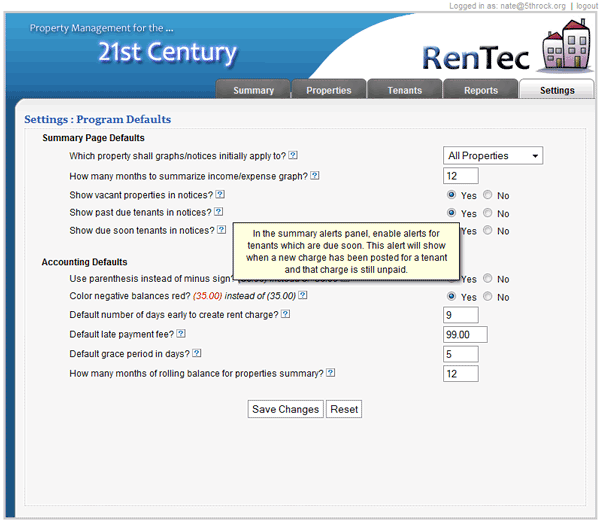Screen dimensions: 600x523
Task: Open help icon for vacant properties in notices
Action: 220,194
